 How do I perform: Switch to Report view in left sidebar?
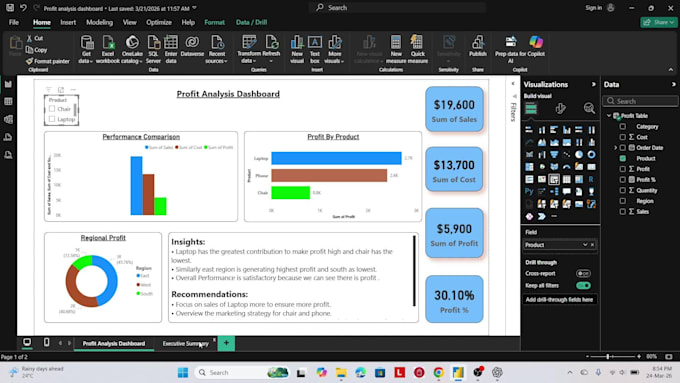(x=8, y=84)
